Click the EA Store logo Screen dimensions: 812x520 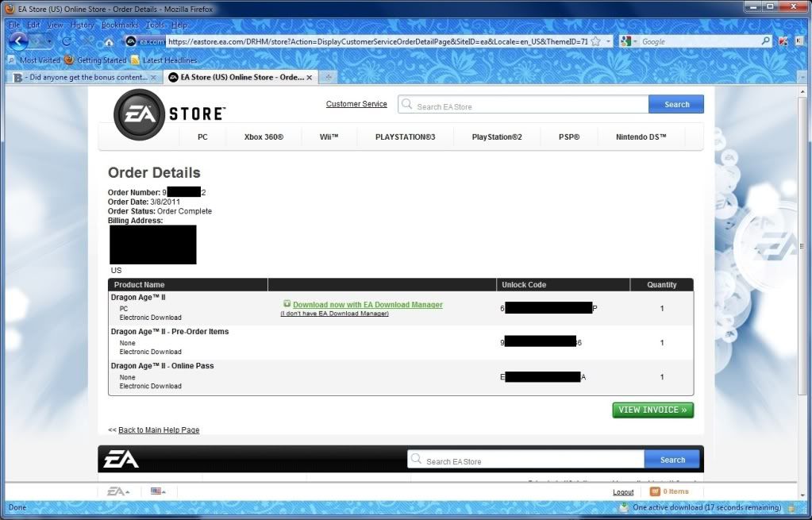point(168,114)
